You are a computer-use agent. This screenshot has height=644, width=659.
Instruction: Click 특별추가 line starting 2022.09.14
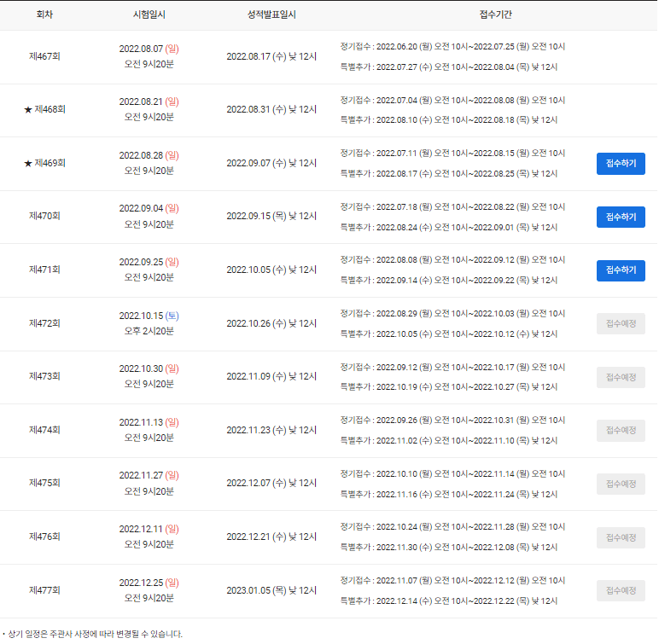(x=449, y=281)
